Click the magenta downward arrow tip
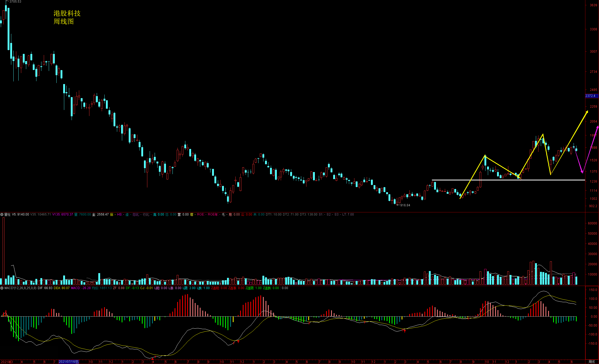Image resolution: width=599 pixels, height=364 pixels. (x=582, y=172)
